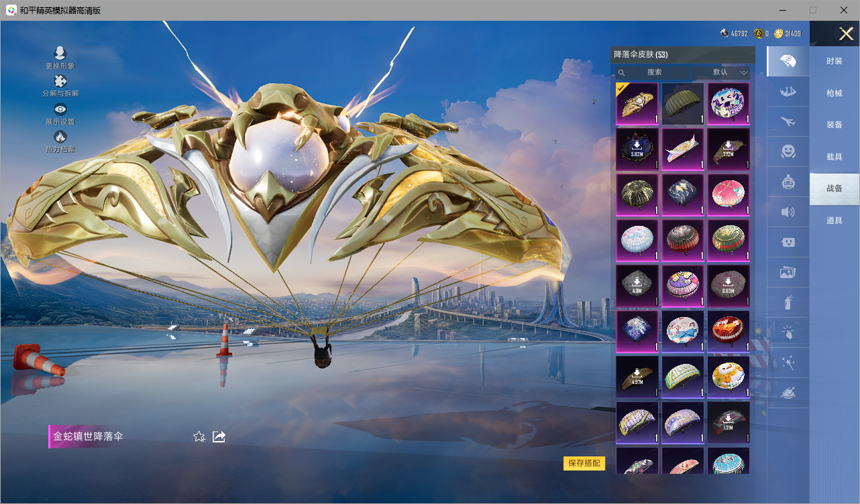
Task: Download the 7.72M gold parachute skin
Action: click(x=729, y=149)
